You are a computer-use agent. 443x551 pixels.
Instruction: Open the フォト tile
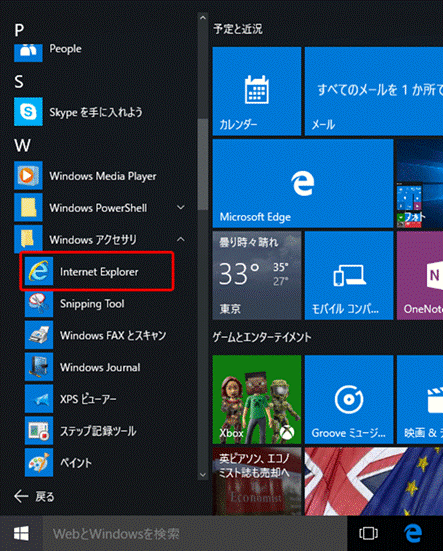(x=420, y=183)
